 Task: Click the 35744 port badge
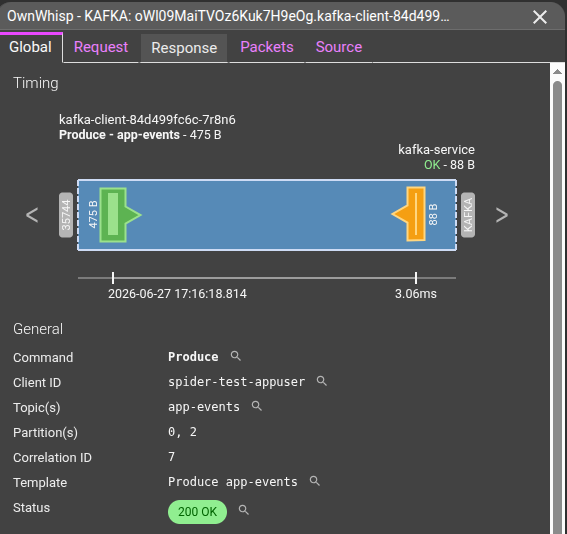66,215
